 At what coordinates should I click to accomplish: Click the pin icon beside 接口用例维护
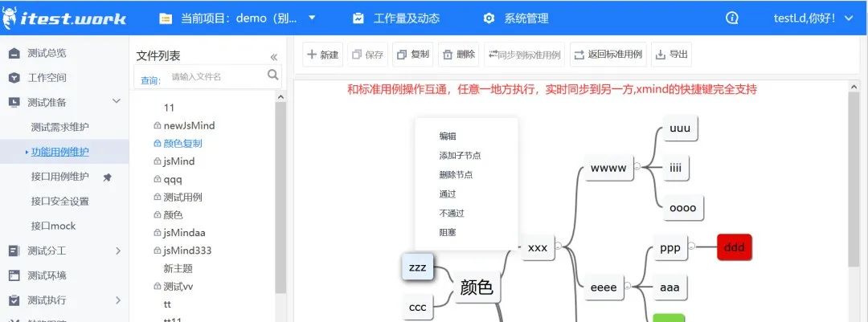click(108, 177)
